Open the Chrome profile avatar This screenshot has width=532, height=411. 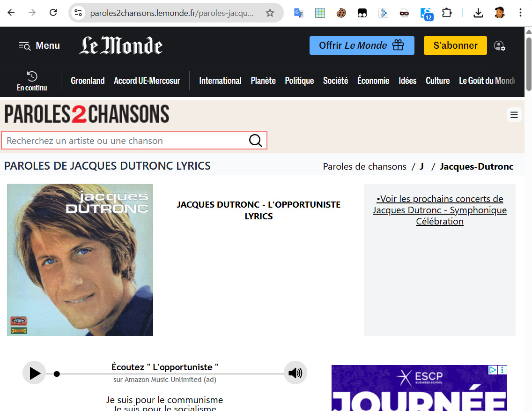(x=499, y=13)
